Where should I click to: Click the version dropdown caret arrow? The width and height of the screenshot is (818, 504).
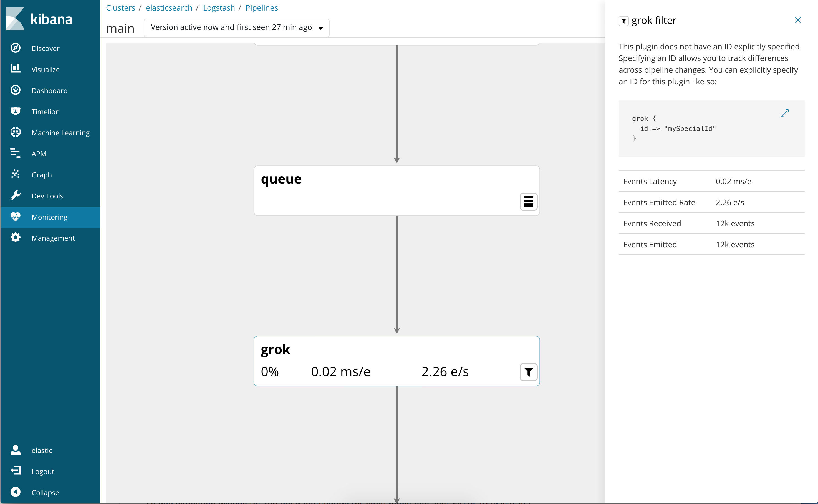[320, 28]
